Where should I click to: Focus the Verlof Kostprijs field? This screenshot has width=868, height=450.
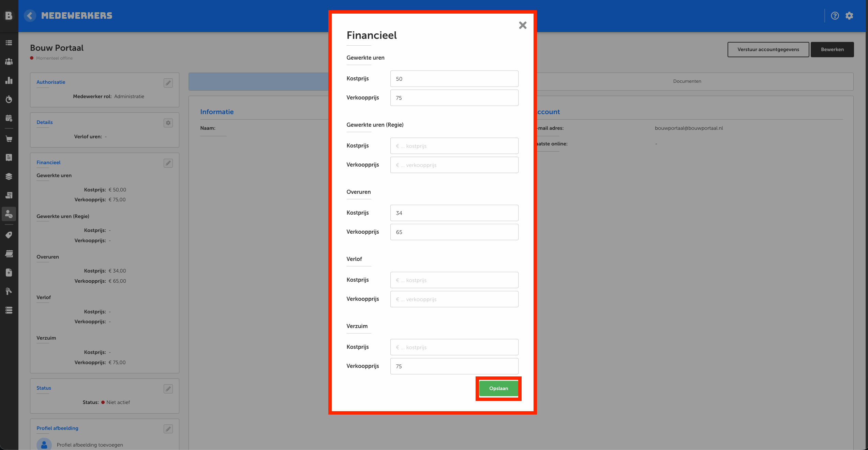click(x=454, y=280)
